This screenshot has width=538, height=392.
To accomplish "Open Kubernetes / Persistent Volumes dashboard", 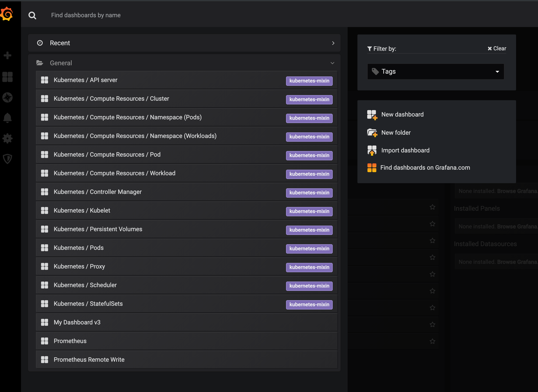I will 186,229.
